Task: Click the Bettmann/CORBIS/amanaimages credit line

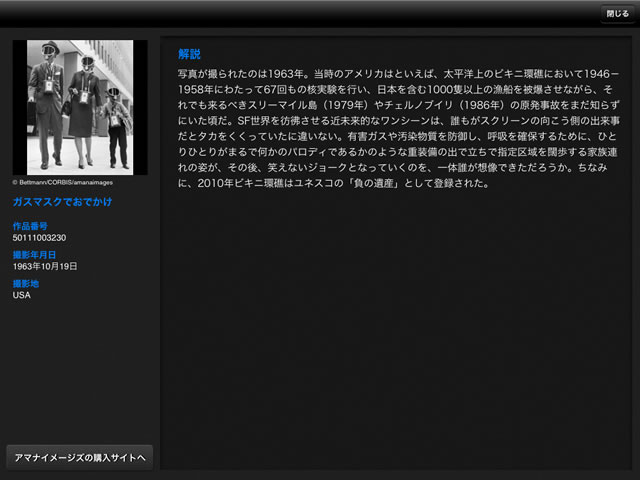Action: click(63, 182)
